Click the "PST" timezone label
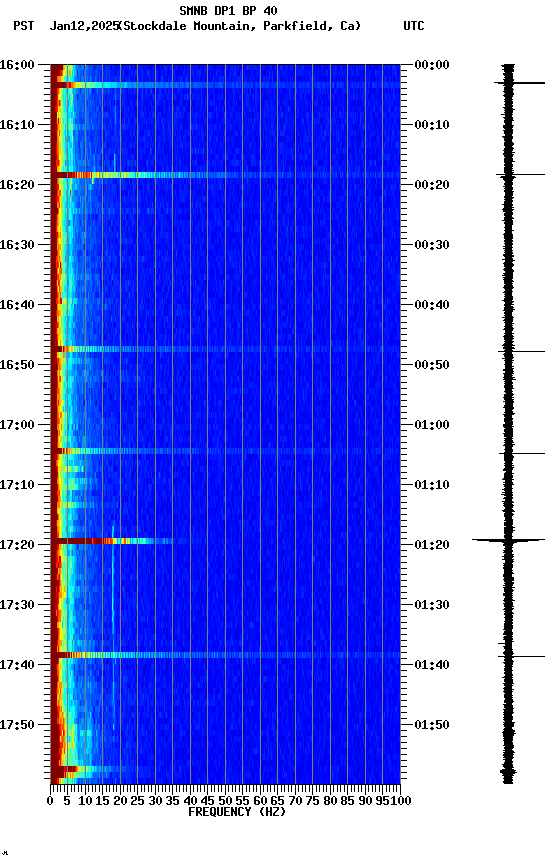Image resolution: width=552 pixels, height=864 pixels. [23, 26]
